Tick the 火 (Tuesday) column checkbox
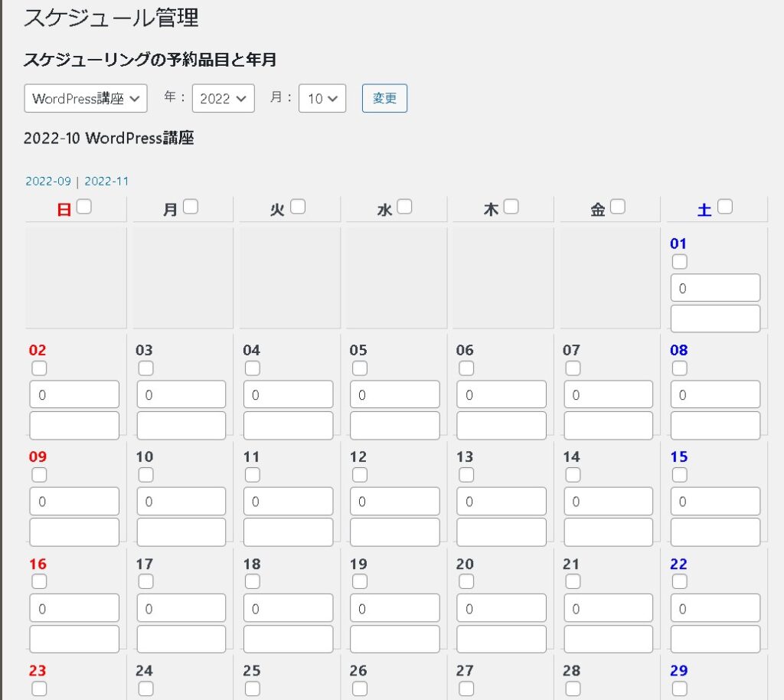Viewport: 784px width, 700px height. tap(298, 207)
